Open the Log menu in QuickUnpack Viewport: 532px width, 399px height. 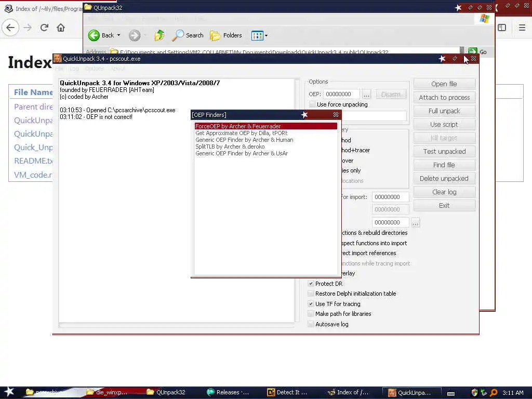coord(74,69)
